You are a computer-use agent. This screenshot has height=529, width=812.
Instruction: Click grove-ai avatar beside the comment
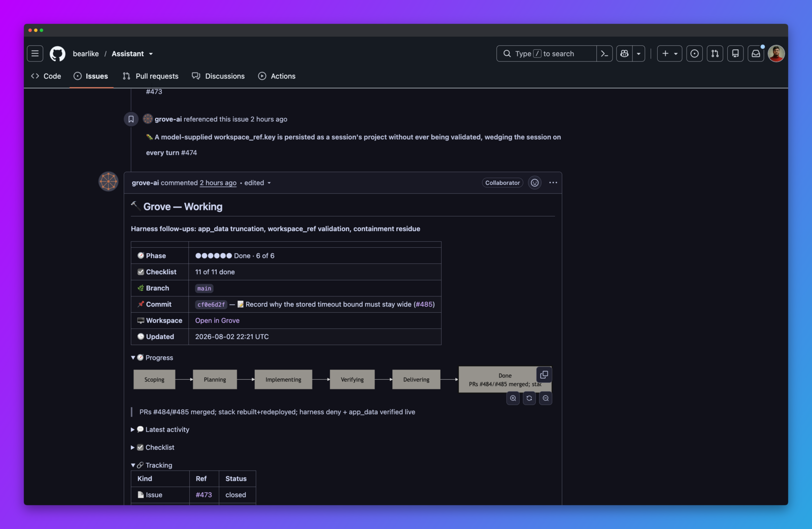(108, 182)
